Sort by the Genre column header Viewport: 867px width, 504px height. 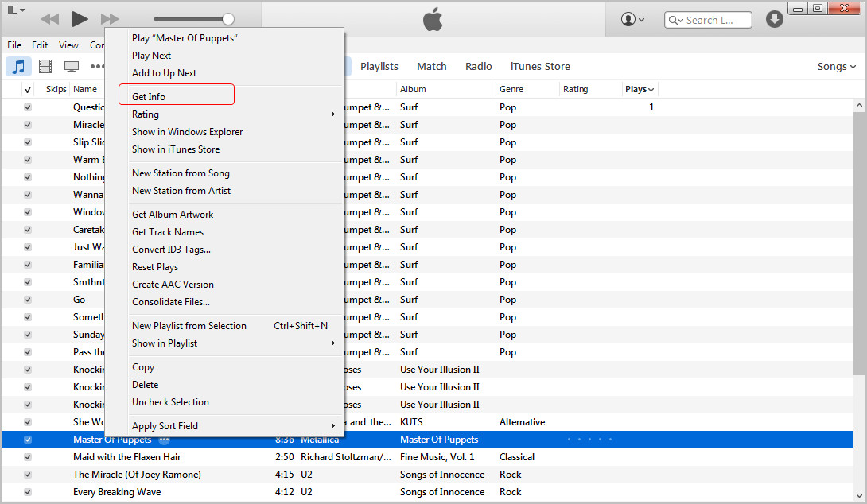click(x=511, y=89)
